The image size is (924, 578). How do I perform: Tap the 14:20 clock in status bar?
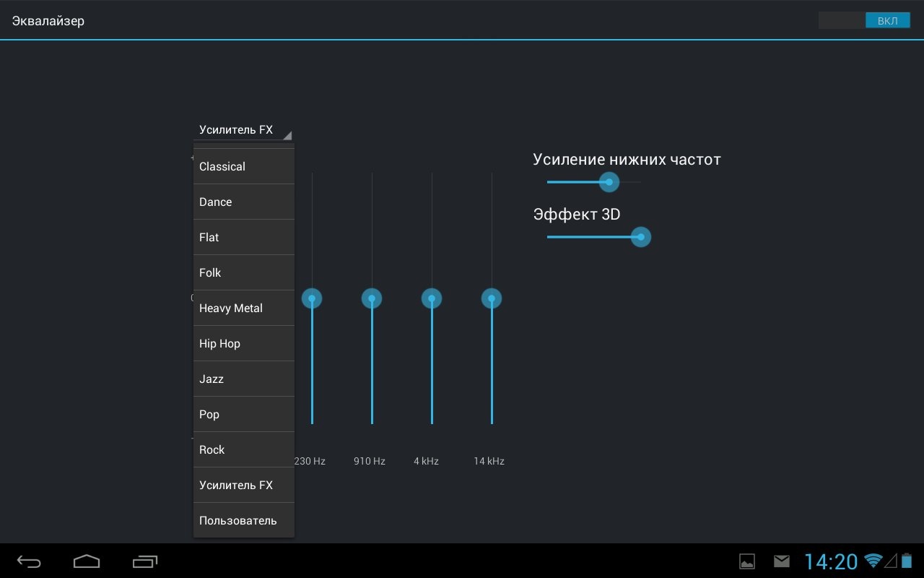pos(831,561)
